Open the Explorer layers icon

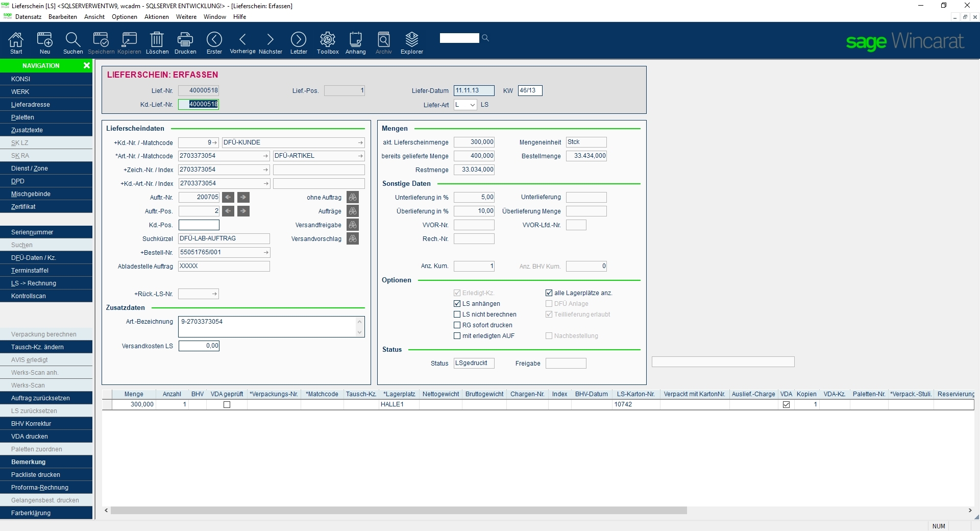point(411,40)
